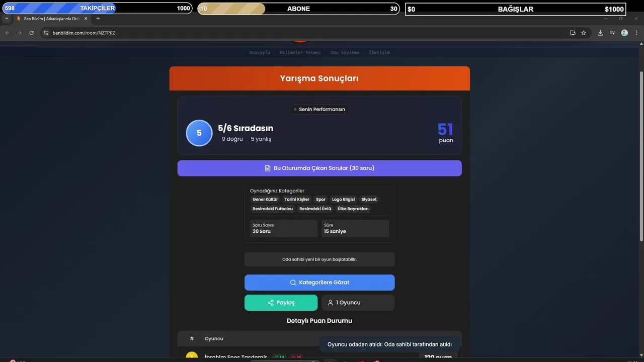Image resolution: width=644 pixels, height=362 pixels.
Task: Click the Senin Performansın pill label
Action: pyautogui.click(x=320, y=109)
